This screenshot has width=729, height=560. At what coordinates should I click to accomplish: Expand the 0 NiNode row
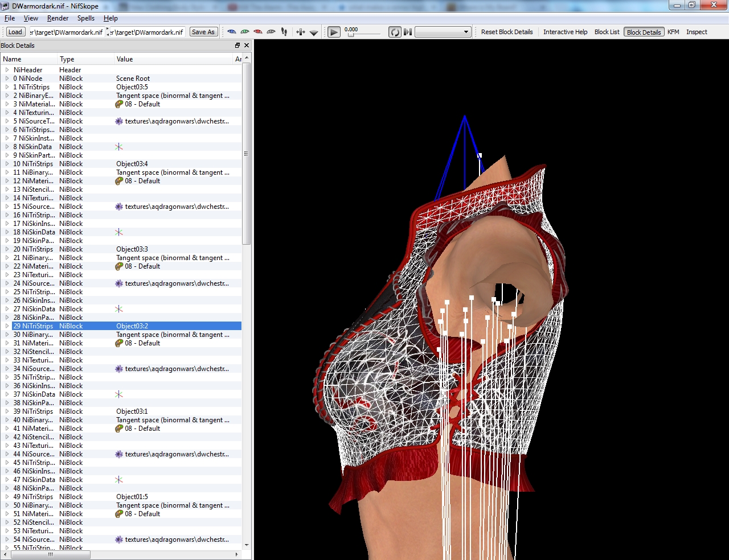[7, 79]
